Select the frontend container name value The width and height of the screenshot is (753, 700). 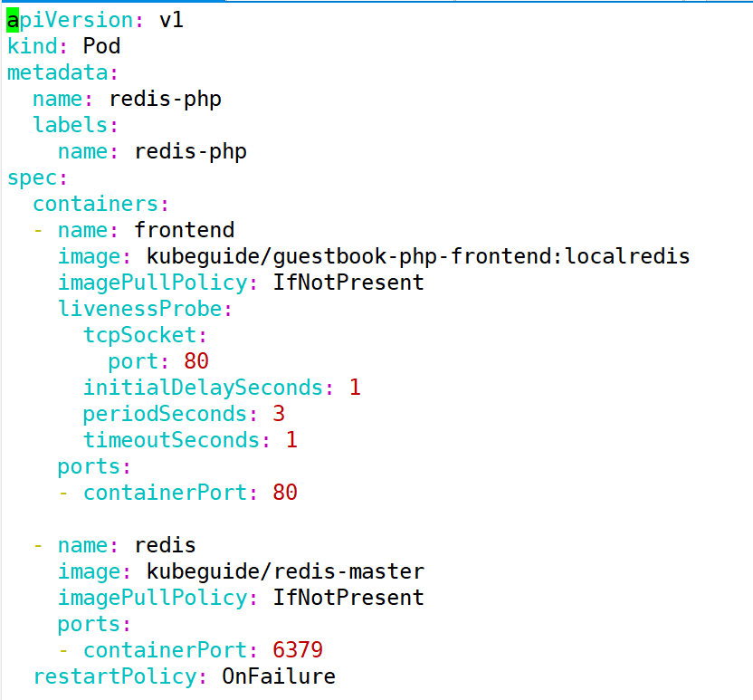[x=184, y=230]
